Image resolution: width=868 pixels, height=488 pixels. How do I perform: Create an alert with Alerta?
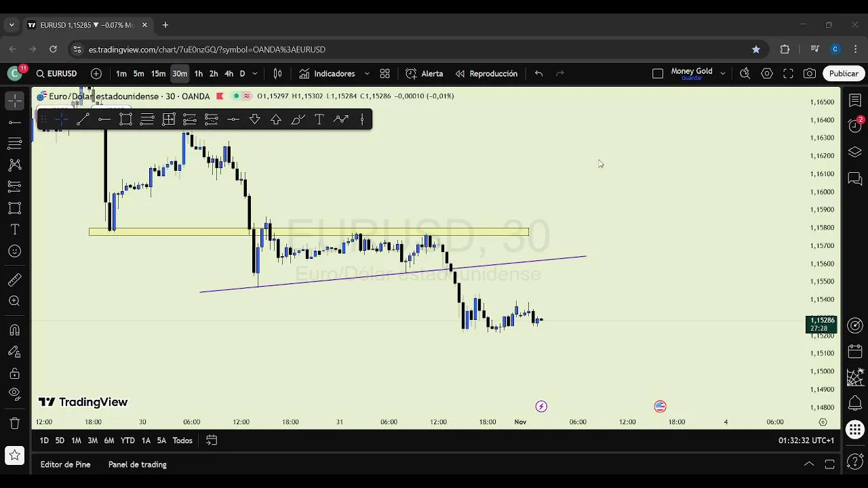coord(425,73)
